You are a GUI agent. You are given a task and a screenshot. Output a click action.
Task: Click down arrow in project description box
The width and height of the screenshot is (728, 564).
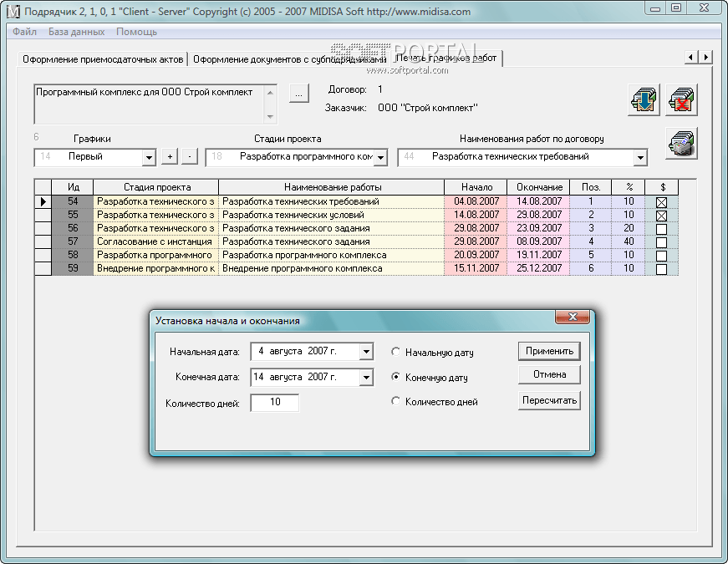coord(270,116)
